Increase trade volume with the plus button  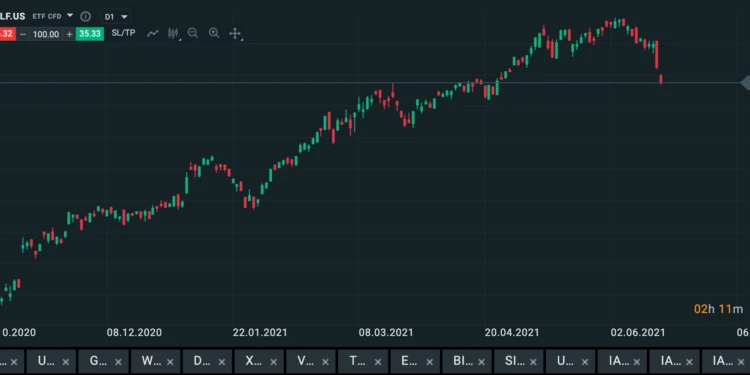[x=69, y=34]
